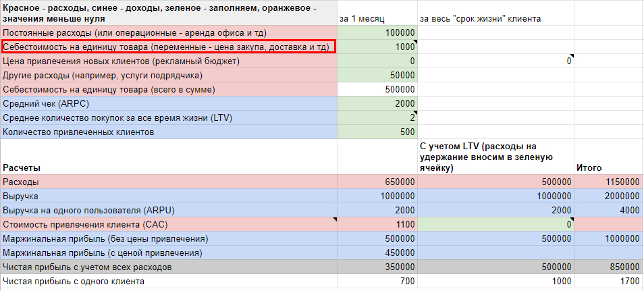Select the 'Средний чек (ARPC)' label
The image size is (644, 291).
click(169, 103)
